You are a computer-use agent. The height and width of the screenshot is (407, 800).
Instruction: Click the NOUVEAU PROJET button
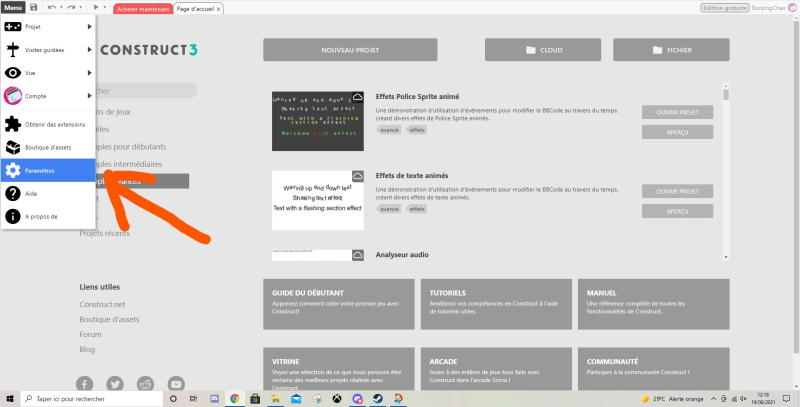[350, 50]
